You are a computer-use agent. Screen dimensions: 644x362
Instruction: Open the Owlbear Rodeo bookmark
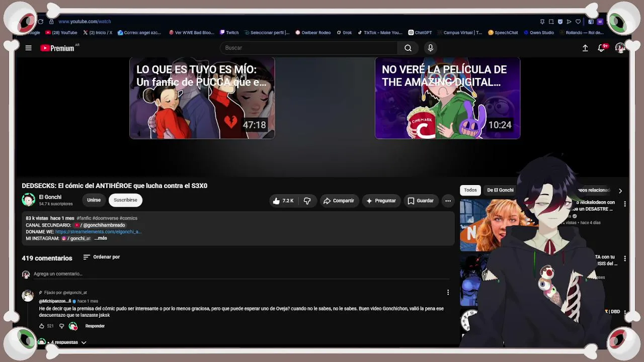click(313, 33)
